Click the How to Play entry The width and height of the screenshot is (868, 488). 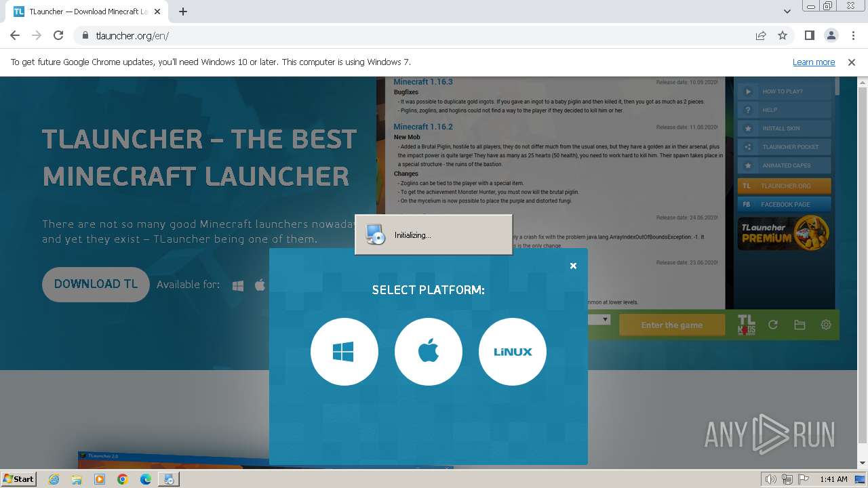click(784, 91)
